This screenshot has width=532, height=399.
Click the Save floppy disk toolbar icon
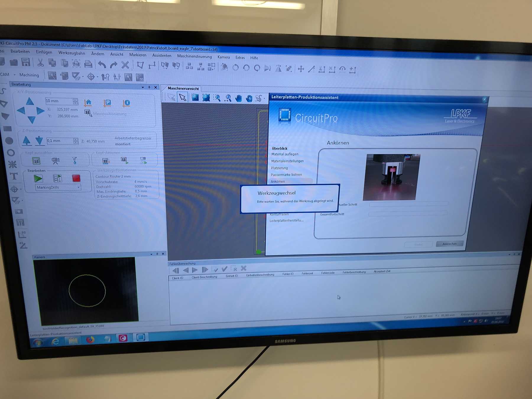[26, 62]
